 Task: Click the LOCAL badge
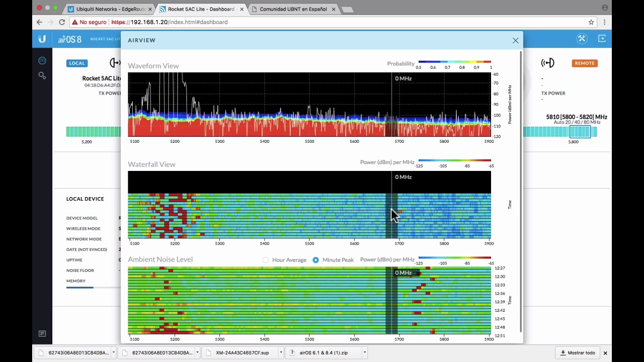coord(77,63)
